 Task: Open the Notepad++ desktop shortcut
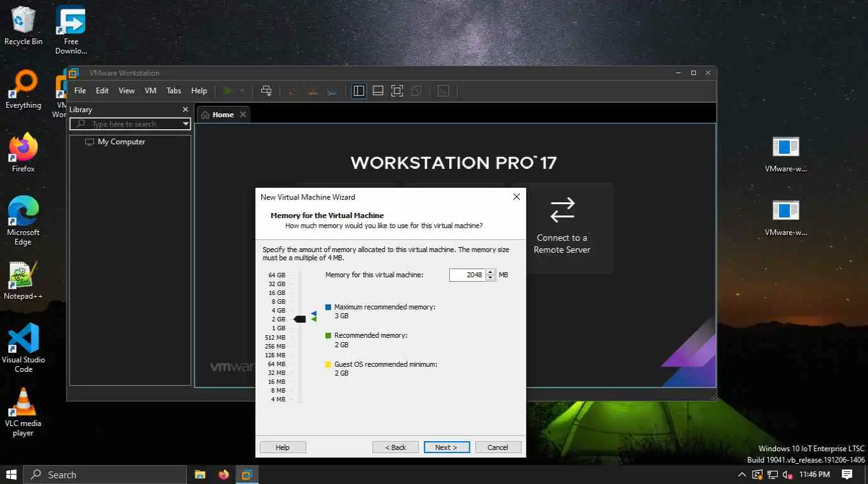tap(23, 280)
